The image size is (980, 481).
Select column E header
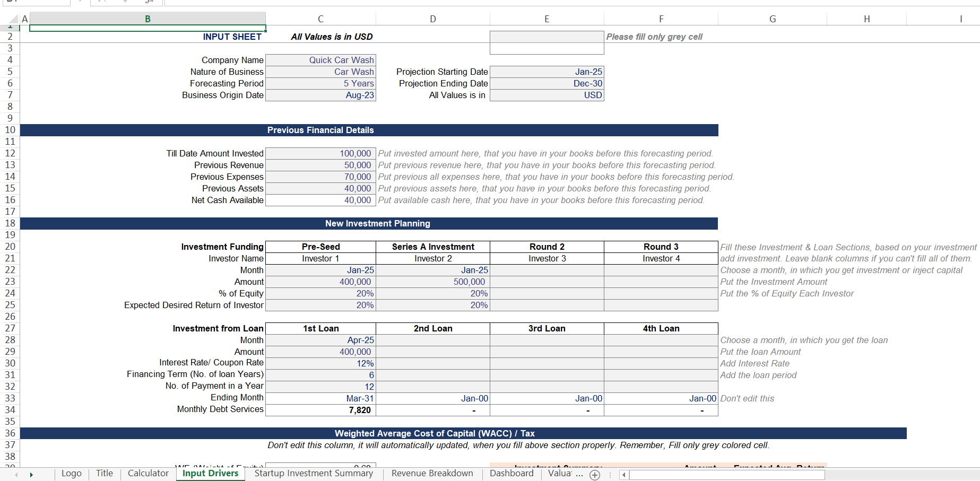(547, 19)
